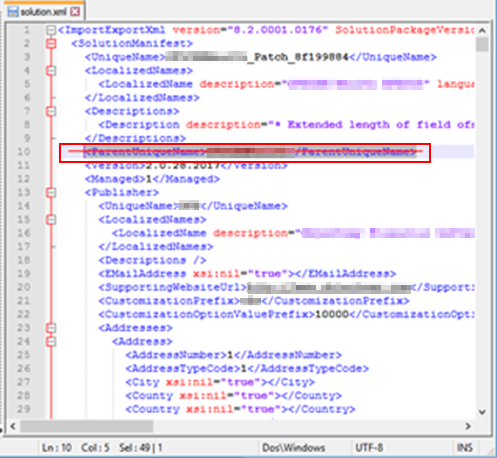Collapse the Addresses node on line 23

click(x=51, y=328)
